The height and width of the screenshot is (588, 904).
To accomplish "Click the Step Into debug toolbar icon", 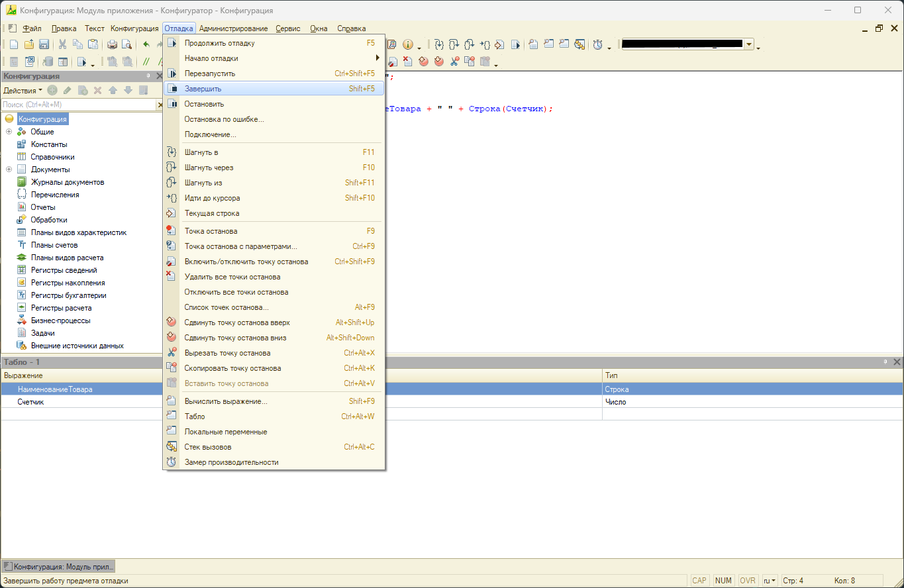I will pos(439,44).
